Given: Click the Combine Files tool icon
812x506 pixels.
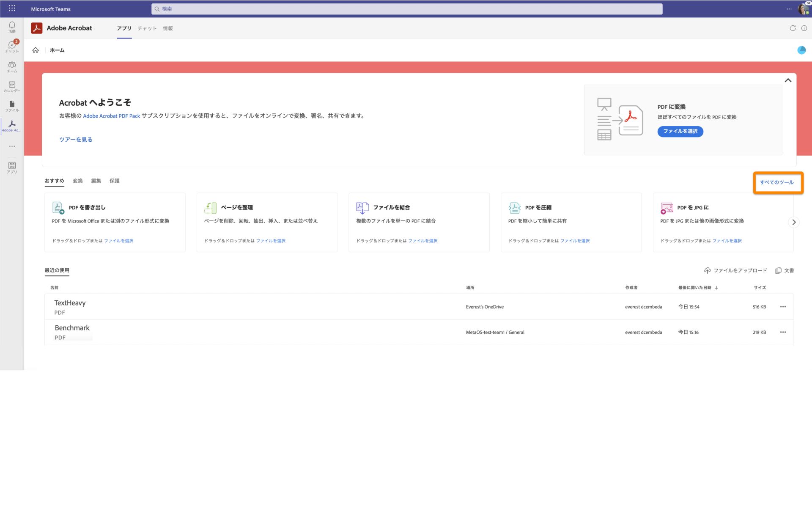Looking at the screenshot, I should (x=362, y=208).
